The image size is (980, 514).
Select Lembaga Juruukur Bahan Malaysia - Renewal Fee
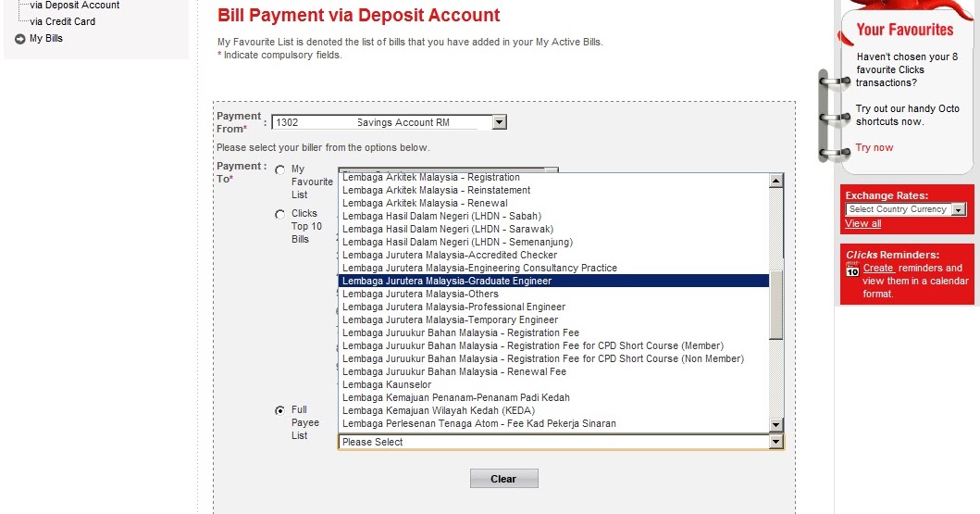pos(553,371)
